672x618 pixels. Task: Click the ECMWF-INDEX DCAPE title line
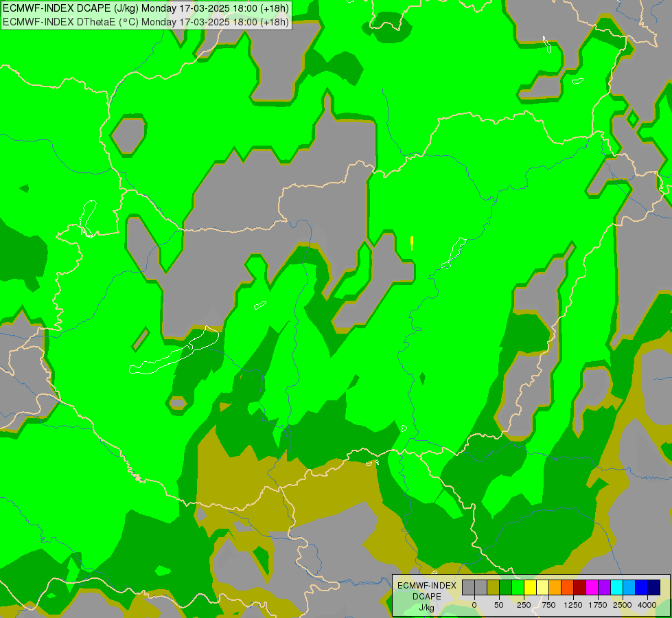click(146, 8)
